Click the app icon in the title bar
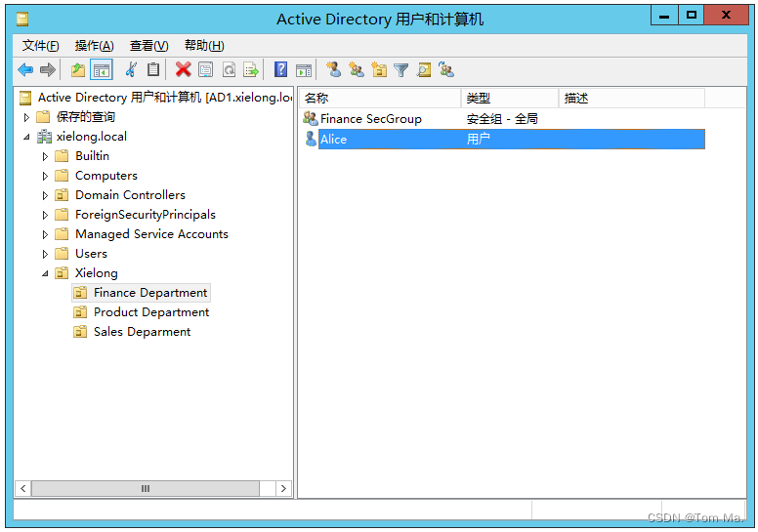Screen dimensions: 758x532 pyautogui.click(x=22, y=19)
